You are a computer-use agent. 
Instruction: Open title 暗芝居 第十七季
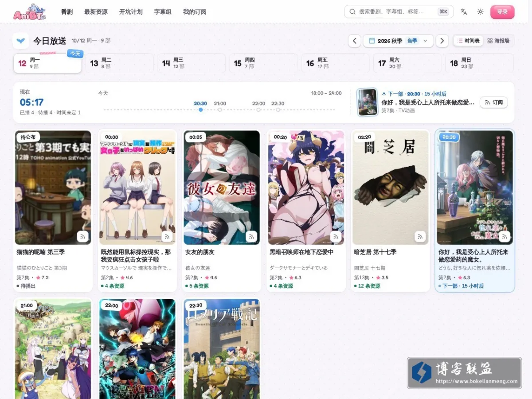coord(375,252)
